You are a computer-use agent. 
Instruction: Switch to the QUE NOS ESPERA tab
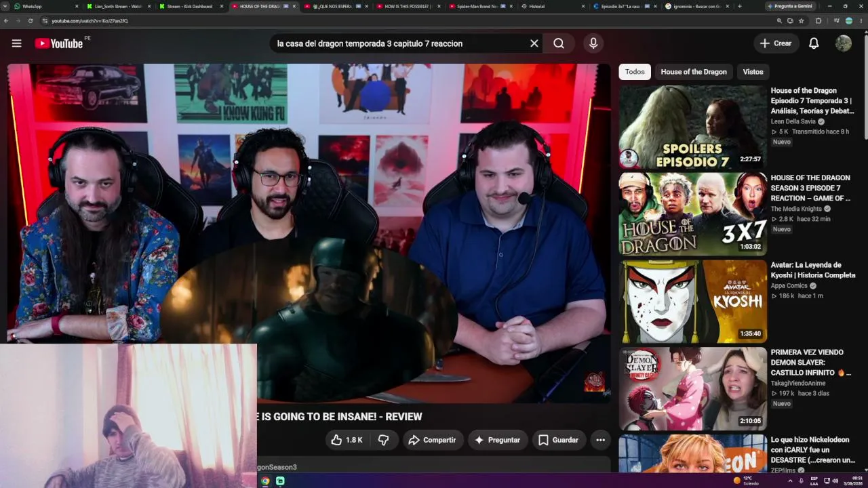(x=336, y=6)
